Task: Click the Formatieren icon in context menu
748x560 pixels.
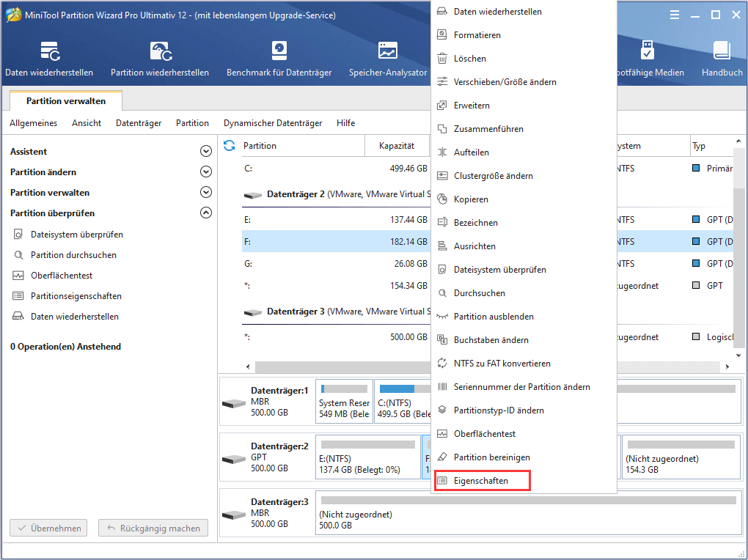Action: [x=442, y=35]
